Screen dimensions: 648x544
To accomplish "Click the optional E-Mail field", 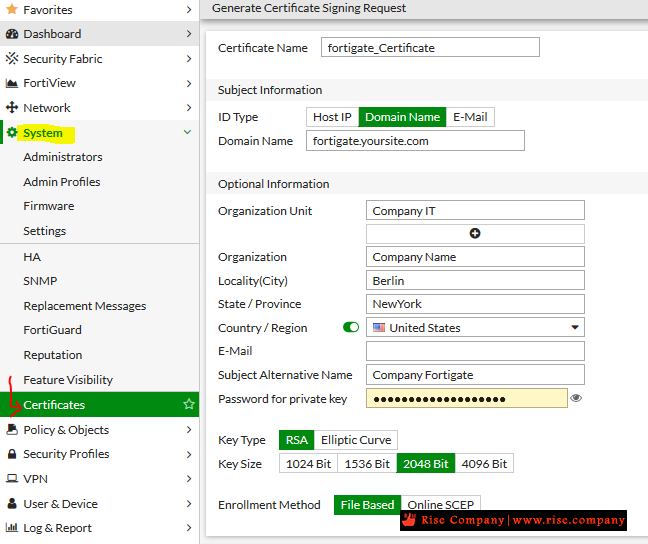I will [475, 351].
